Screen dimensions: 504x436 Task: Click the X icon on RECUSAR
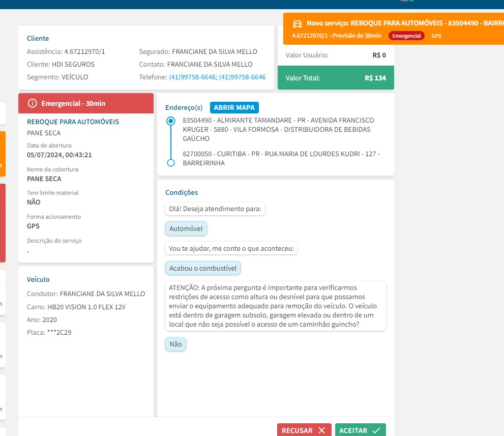point(322,430)
